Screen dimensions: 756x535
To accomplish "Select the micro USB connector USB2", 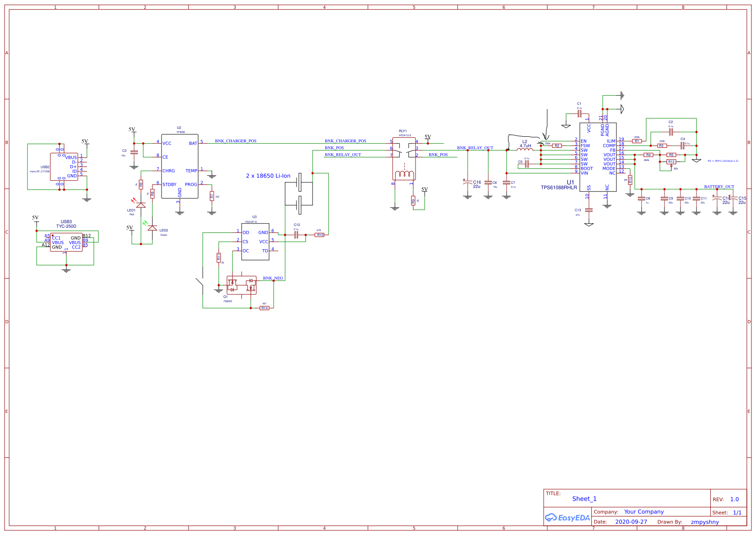I will point(64,166).
